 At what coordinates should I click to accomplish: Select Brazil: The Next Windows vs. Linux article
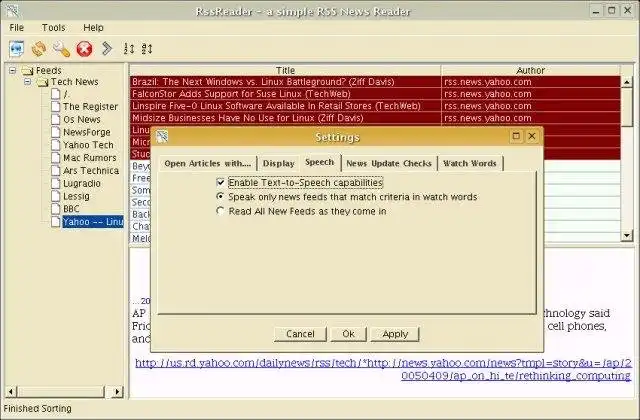375,82
